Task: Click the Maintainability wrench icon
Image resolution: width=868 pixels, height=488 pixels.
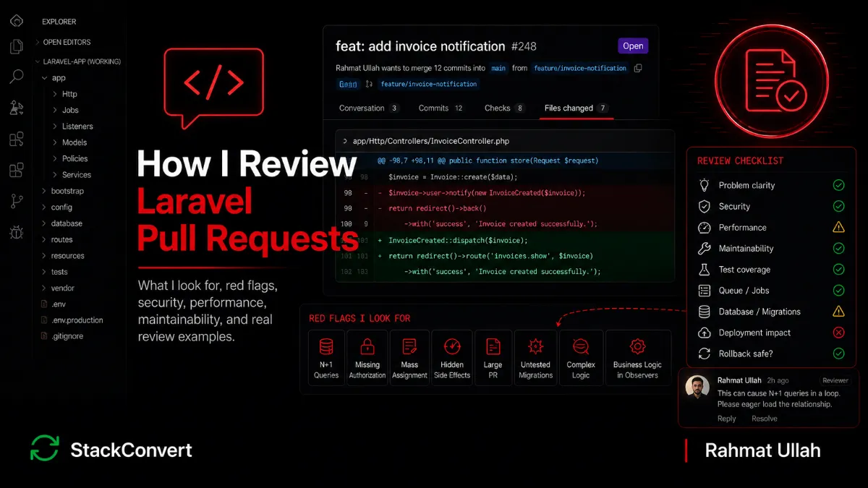Action: pos(704,248)
